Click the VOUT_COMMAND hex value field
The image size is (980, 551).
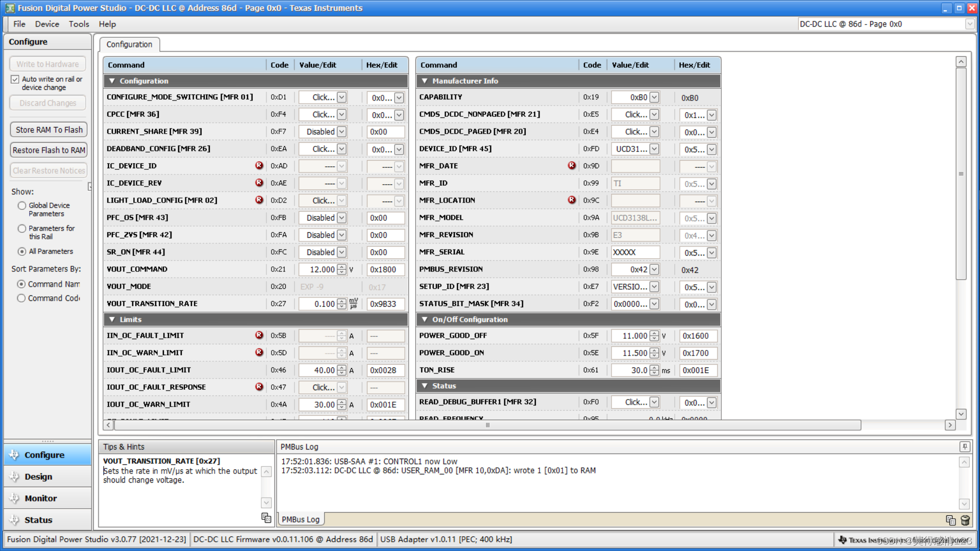(x=385, y=269)
